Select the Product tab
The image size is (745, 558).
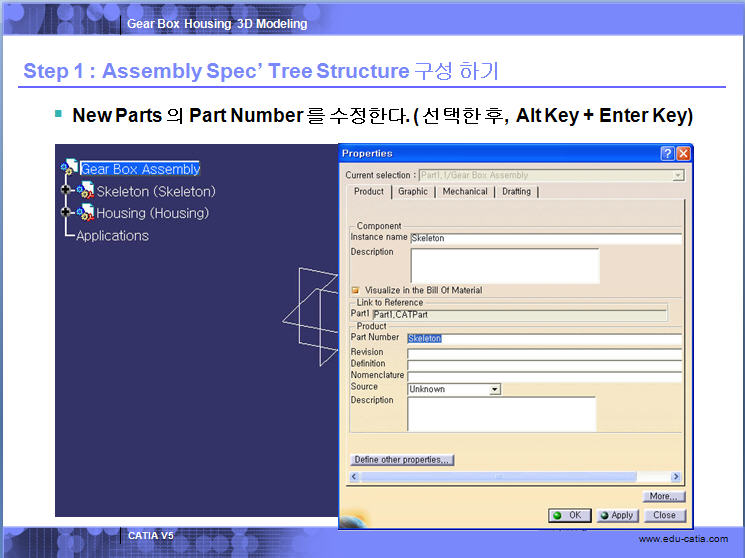368,192
